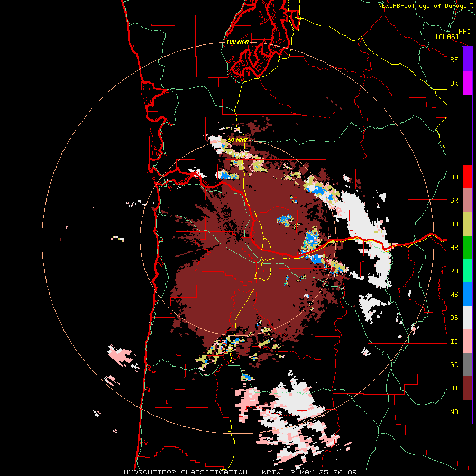Click the black ND legend color swatch
The image size is (476, 476).
pyautogui.click(x=467, y=411)
